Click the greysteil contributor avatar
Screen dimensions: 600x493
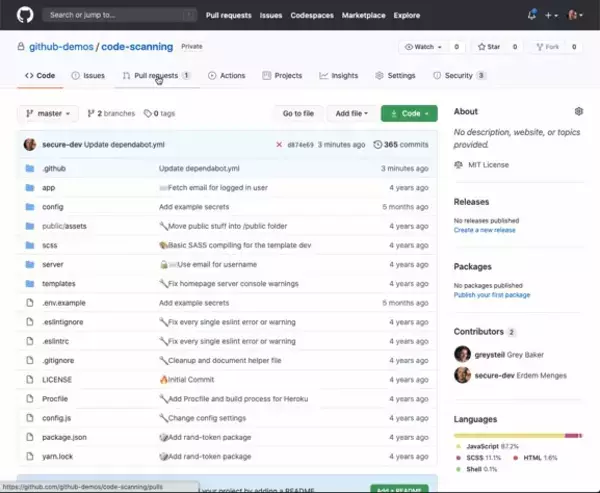(x=462, y=354)
